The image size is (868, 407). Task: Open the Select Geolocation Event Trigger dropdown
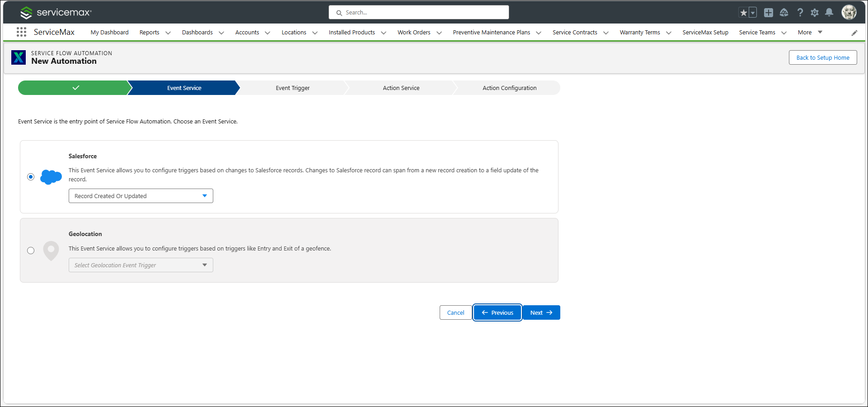[141, 265]
